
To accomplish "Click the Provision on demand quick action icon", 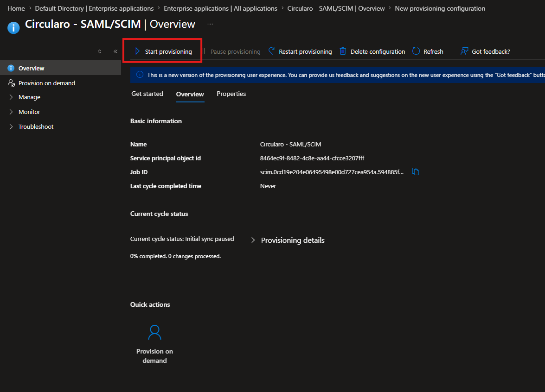I will (154, 332).
